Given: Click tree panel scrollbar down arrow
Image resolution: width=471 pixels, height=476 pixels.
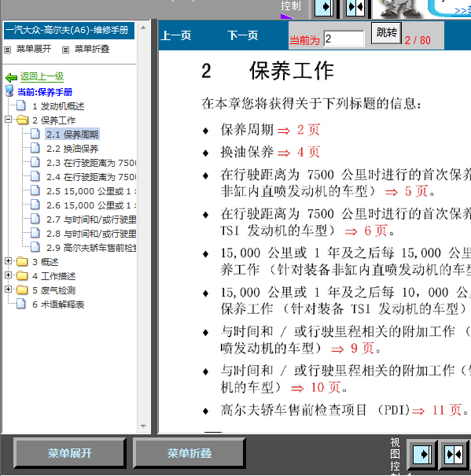Looking at the screenshot, I should [x=144, y=426].
